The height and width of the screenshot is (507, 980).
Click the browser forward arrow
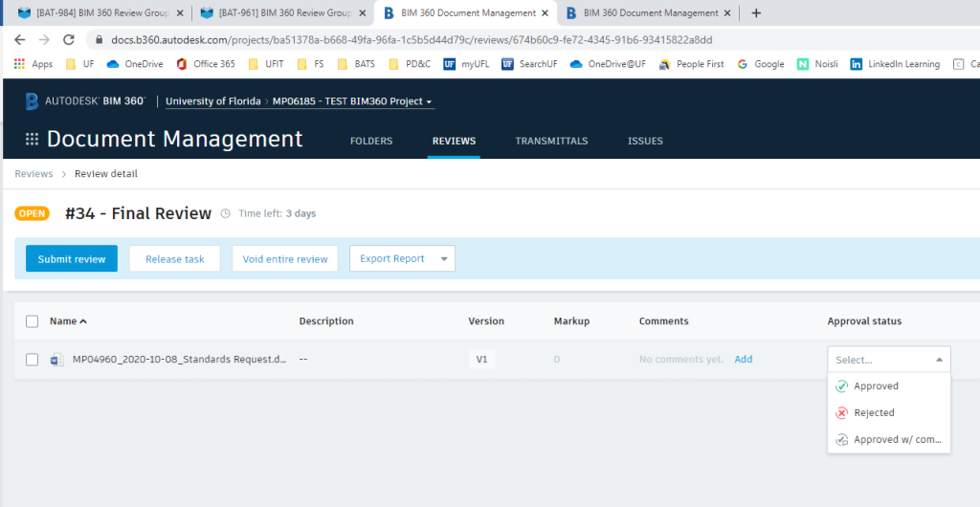tap(44, 40)
